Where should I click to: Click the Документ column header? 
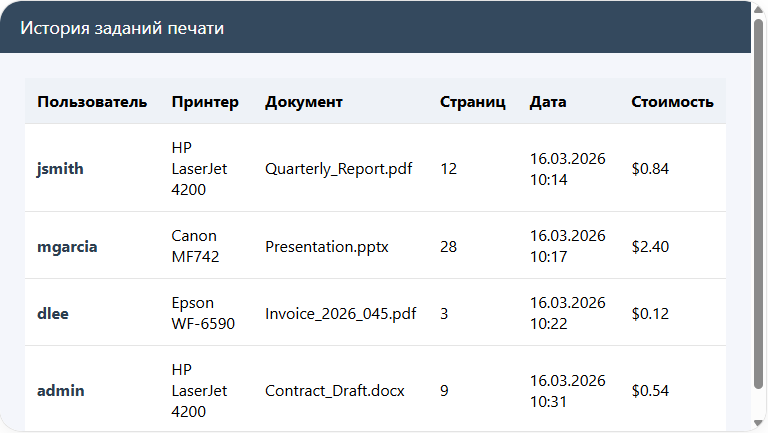304,102
